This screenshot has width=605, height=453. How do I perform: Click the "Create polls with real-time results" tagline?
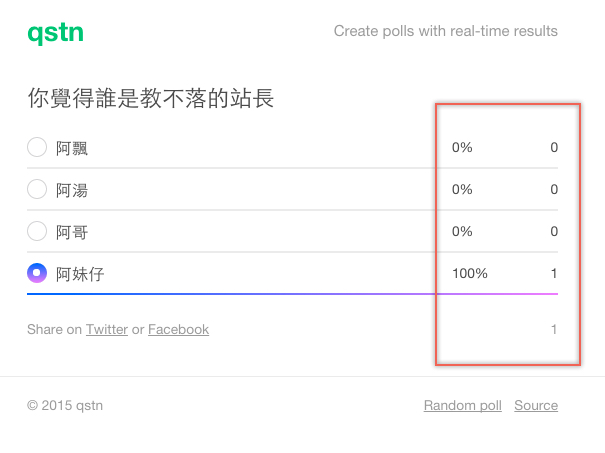(446, 31)
